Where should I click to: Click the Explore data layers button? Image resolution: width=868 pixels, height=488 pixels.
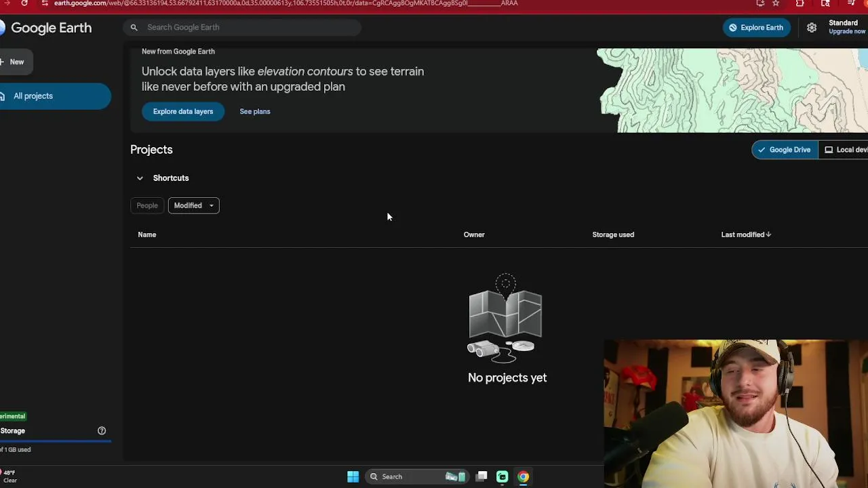point(183,111)
